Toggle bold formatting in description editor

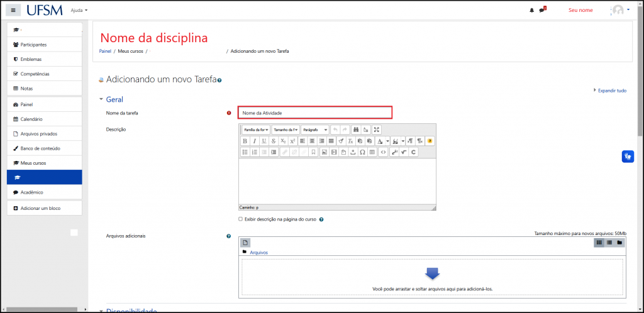point(245,141)
